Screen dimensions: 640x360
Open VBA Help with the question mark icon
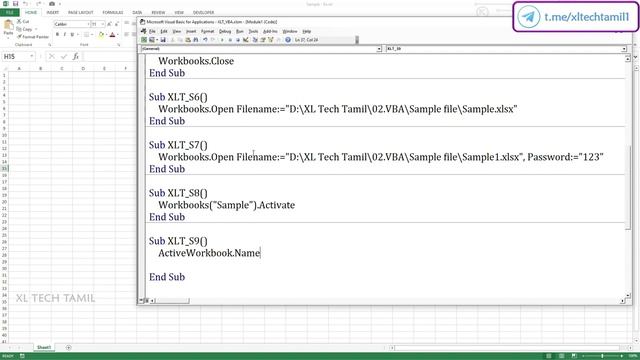pyautogui.click(x=288, y=40)
